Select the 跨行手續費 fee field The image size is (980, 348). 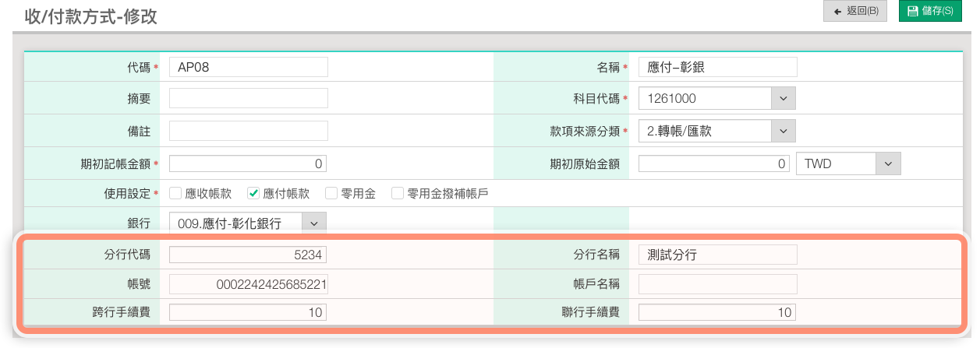coord(248,312)
